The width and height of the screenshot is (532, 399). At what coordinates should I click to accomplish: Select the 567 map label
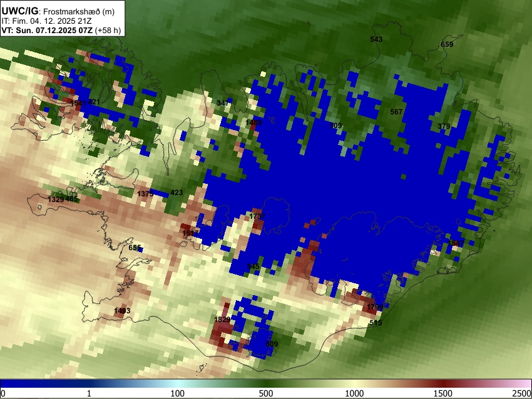click(x=396, y=111)
